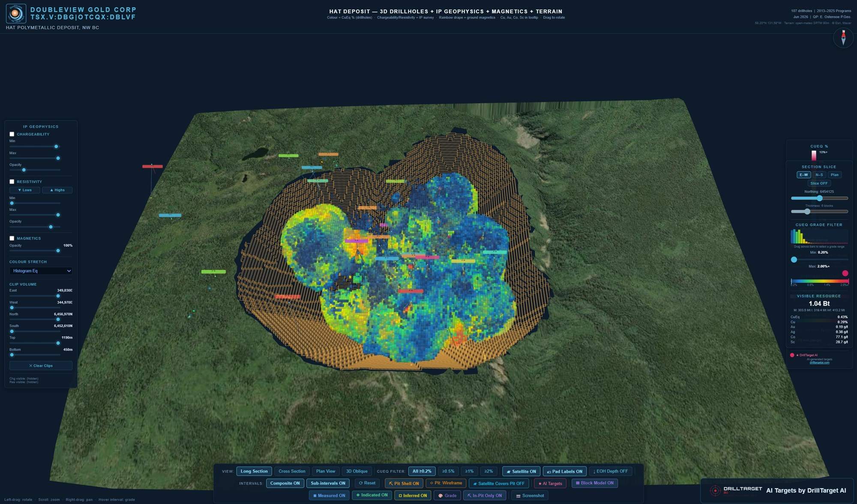
Task: Open the Colour Stretch Histogram Eq dropdown
Action: coord(41,271)
